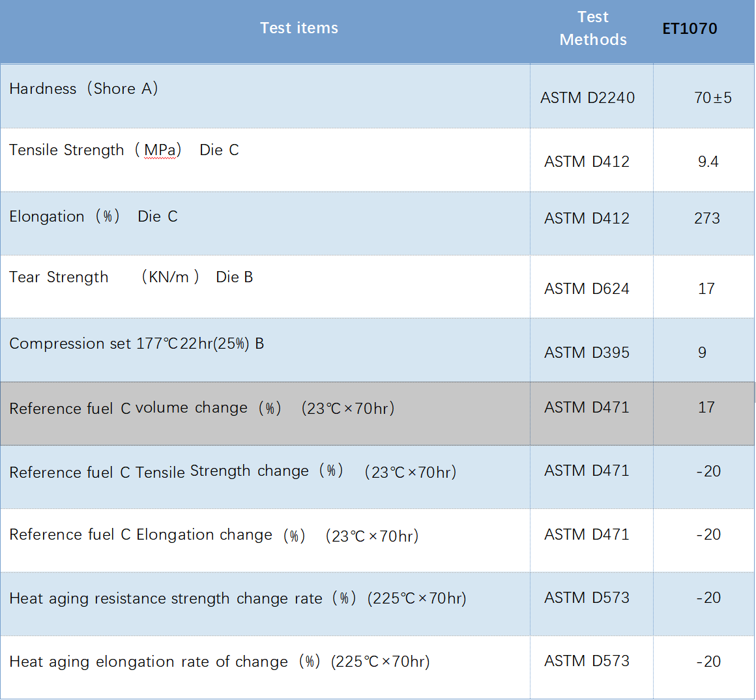Viewport: 756px width, 700px height.
Task: Select the ET1070 column header
Action: pos(690,29)
